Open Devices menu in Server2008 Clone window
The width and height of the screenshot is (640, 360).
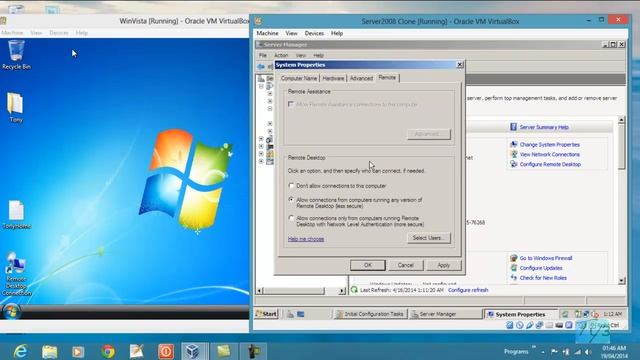pyautogui.click(x=314, y=33)
